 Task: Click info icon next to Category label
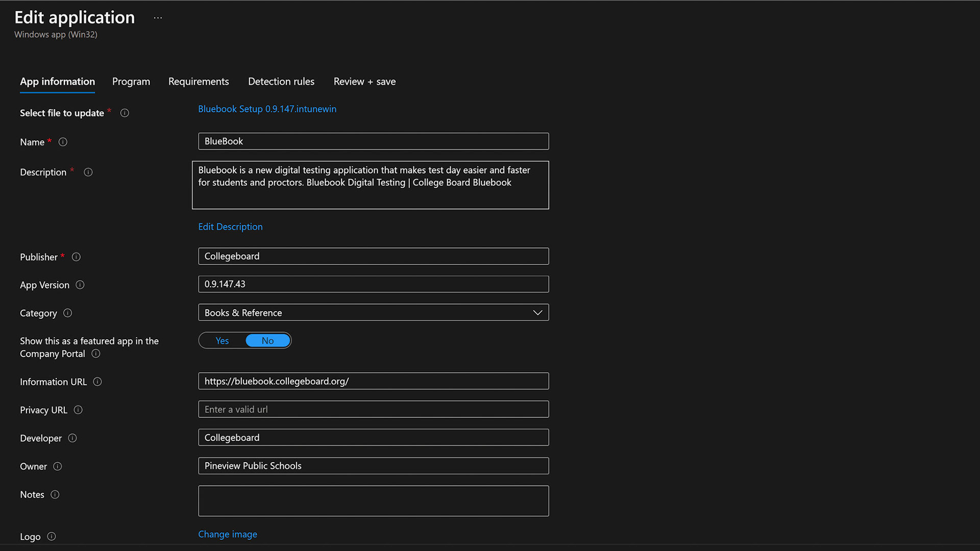pyautogui.click(x=67, y=313)
